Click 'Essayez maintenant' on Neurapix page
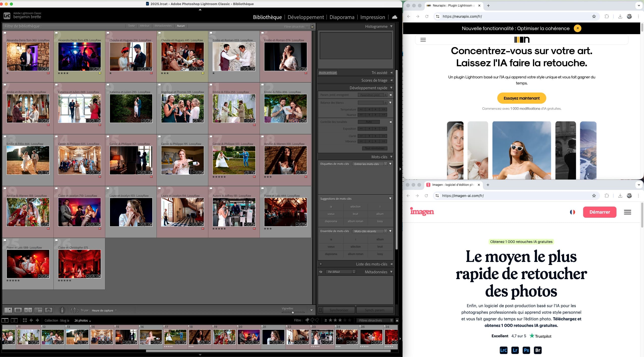 point(522,98)
